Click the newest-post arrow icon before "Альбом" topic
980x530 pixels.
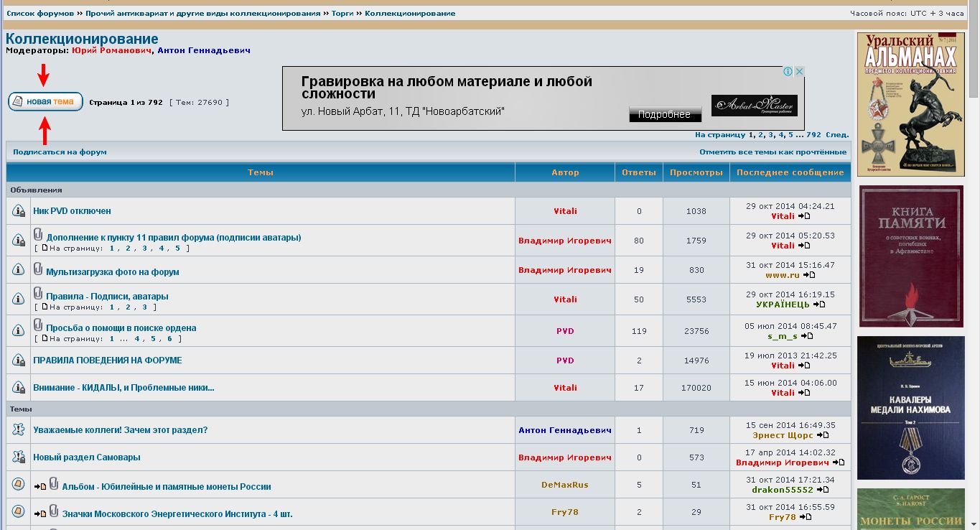(x=39, y=487)
